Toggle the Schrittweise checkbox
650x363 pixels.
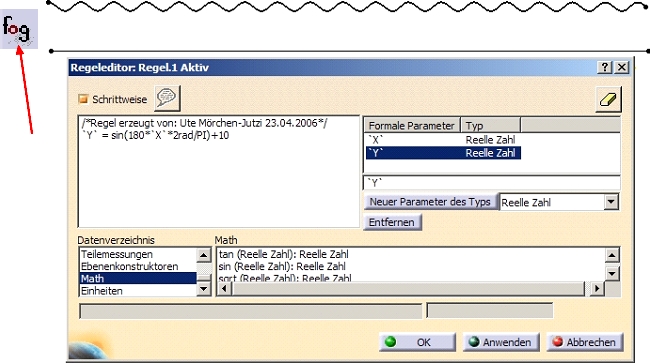pos(83,99)
